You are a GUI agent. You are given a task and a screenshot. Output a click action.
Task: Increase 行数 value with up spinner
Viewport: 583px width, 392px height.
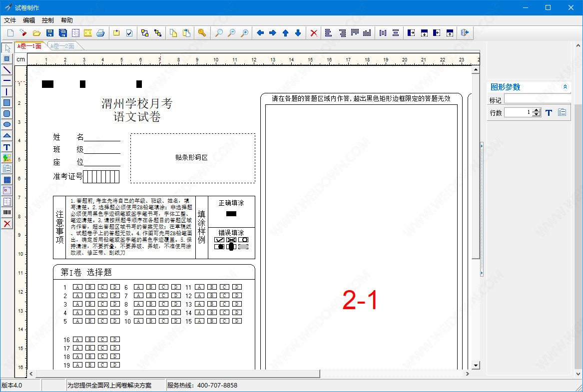click(x=536, y=110)
